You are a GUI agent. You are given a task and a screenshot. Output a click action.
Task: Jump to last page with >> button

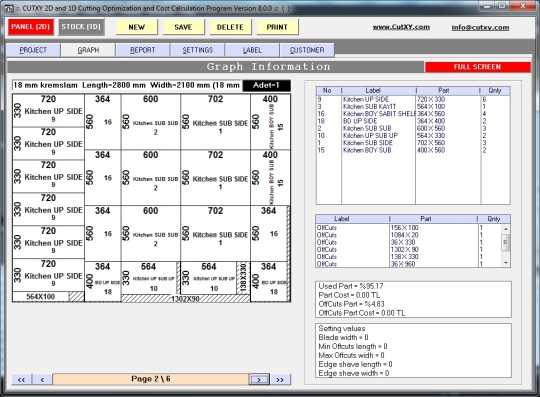point(280,379)
